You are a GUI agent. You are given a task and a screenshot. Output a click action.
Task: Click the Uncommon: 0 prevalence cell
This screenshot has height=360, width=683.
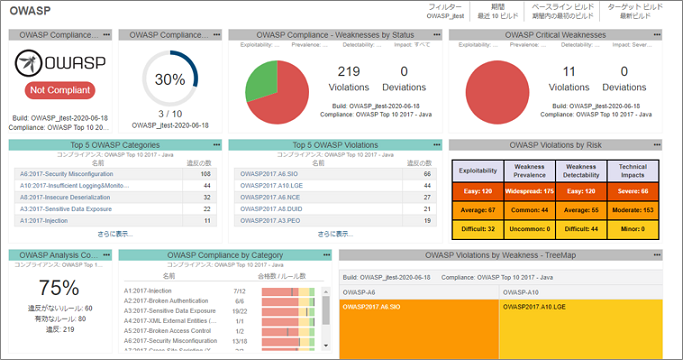coord(529,229)
